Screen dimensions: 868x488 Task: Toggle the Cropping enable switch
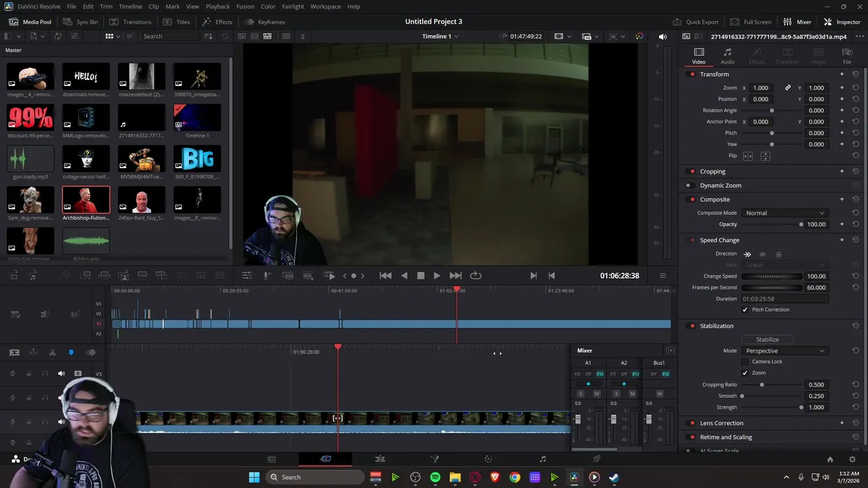tap(692, 171)
